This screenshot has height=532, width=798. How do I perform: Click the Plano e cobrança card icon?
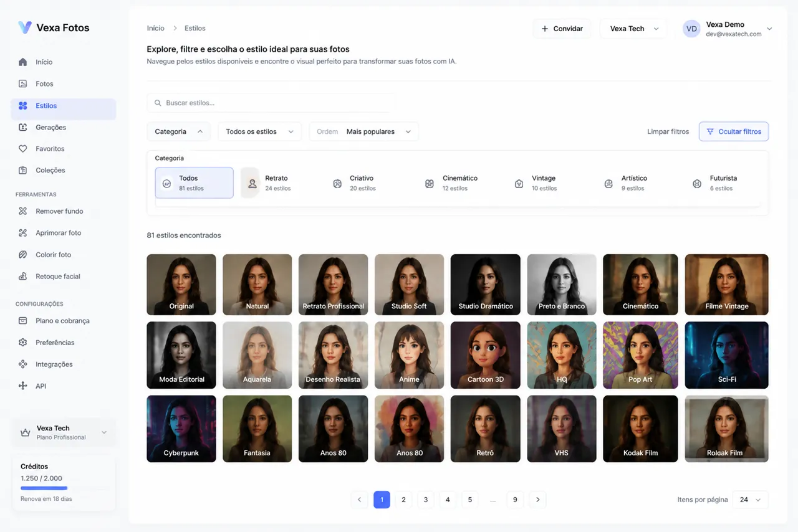pos(23,321)
